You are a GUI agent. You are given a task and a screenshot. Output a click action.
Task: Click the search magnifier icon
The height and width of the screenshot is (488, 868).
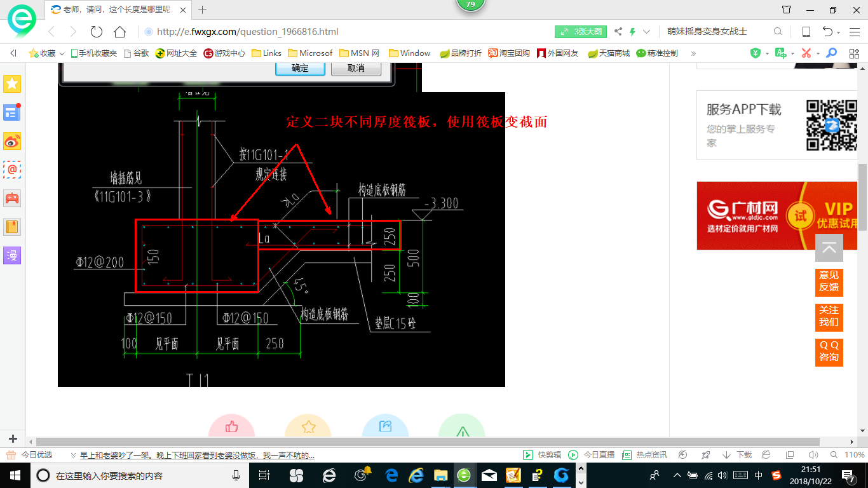point(778,32)
